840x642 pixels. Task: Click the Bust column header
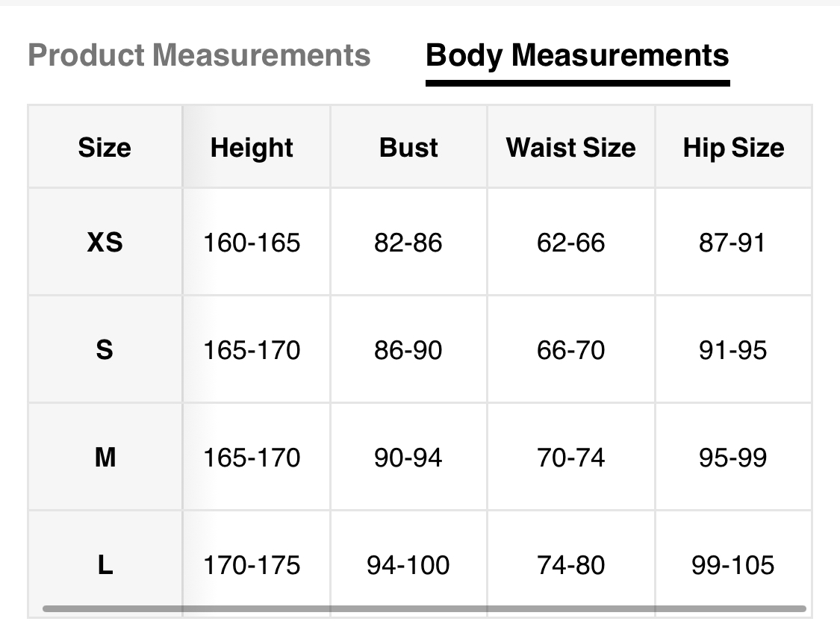[x=408, y=147]
